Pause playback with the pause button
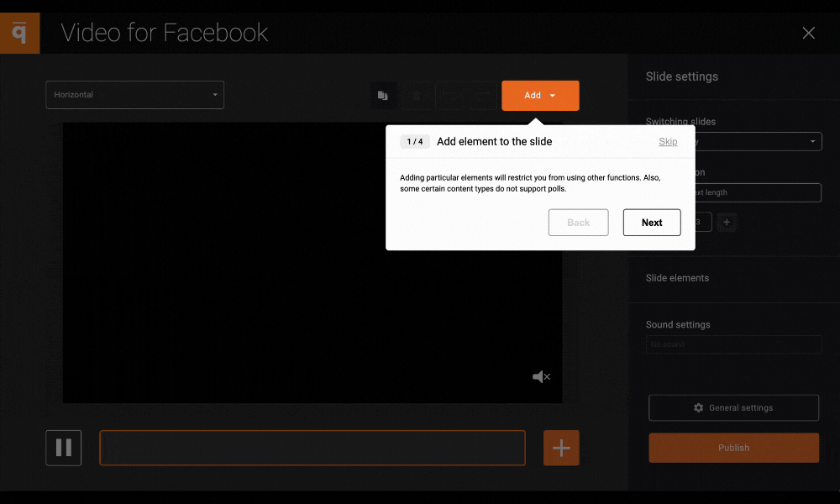 [63, 448]
